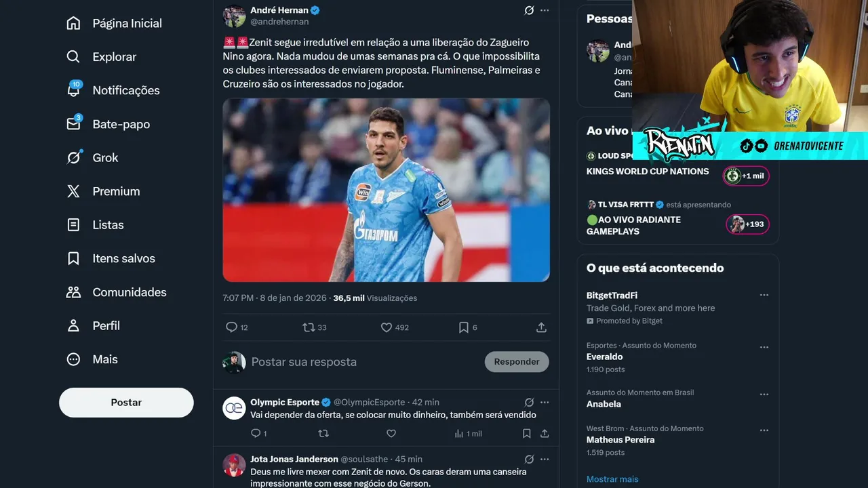
Task: Click the Grok icon on Olympic Esporte's reply
Action: pyautogui.click(x=529, y=402)
